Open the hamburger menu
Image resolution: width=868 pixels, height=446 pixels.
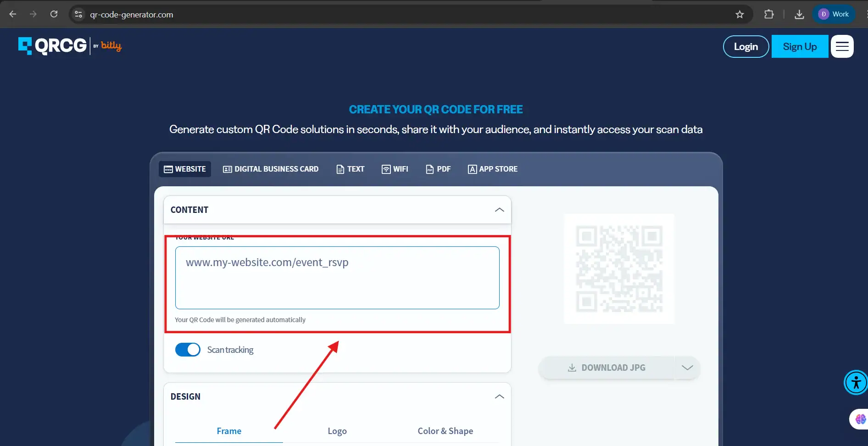point(842,46)
